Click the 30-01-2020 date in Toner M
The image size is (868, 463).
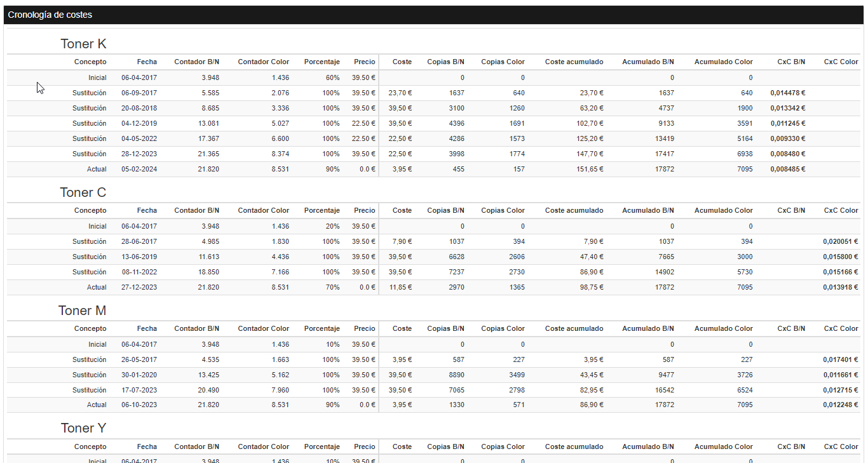pos(139,375)
